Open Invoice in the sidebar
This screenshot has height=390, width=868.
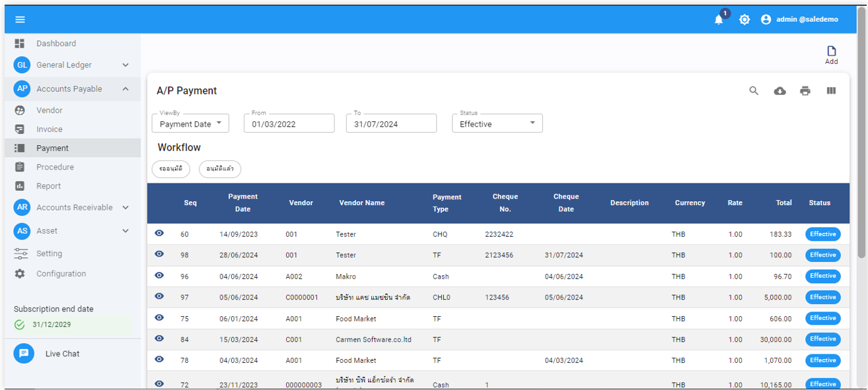tap(50, 129)
